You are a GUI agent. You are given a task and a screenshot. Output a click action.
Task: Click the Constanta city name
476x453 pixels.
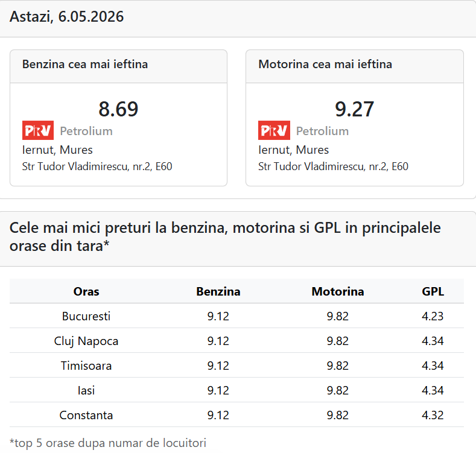[x=86, y=415]
